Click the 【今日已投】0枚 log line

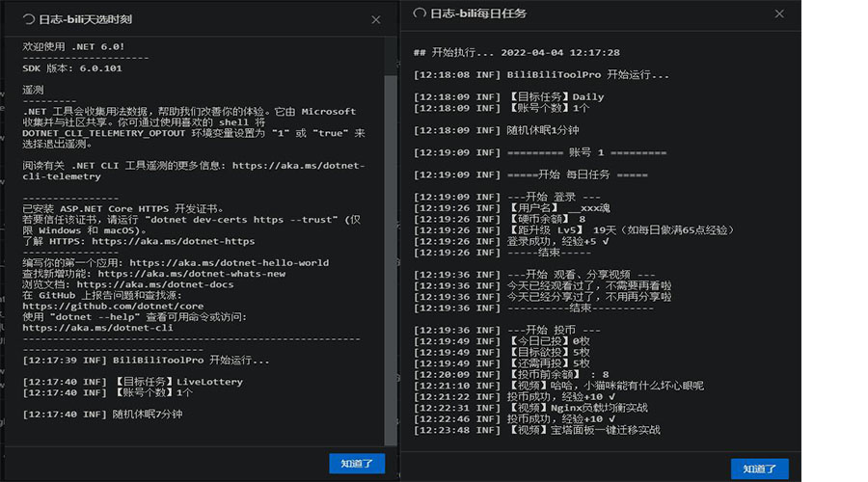502,341
